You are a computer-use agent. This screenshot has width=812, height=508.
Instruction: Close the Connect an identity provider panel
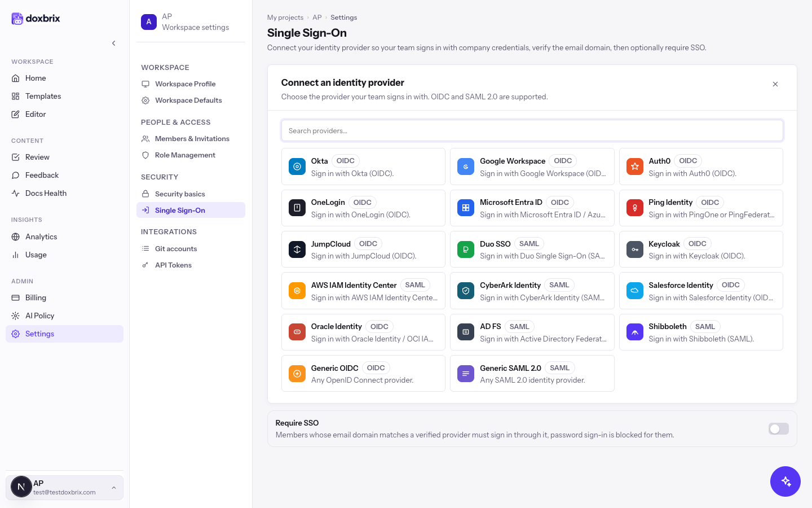tap(775, 84)
